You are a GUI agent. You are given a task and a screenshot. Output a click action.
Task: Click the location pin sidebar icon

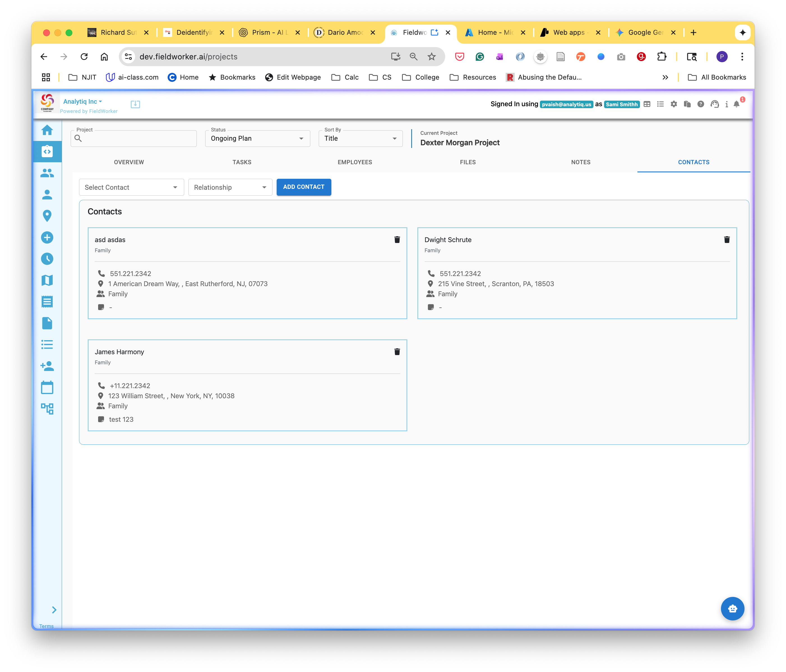47,216
